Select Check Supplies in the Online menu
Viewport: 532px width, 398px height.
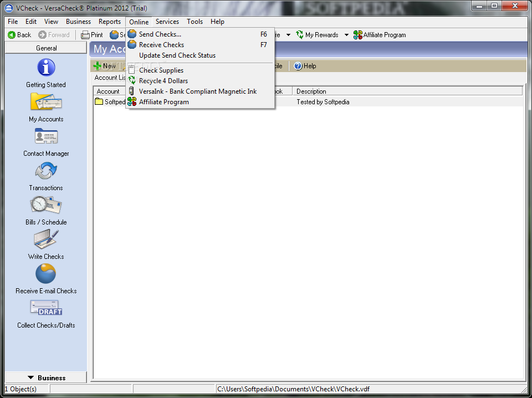click(x=200, y=70)
